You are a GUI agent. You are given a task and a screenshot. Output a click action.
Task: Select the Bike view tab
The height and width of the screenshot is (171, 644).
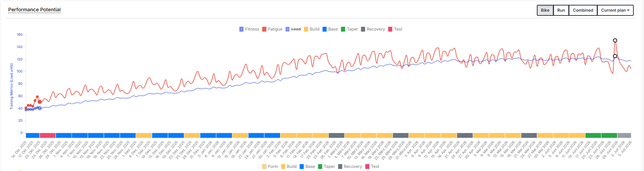tap(545, 10)
